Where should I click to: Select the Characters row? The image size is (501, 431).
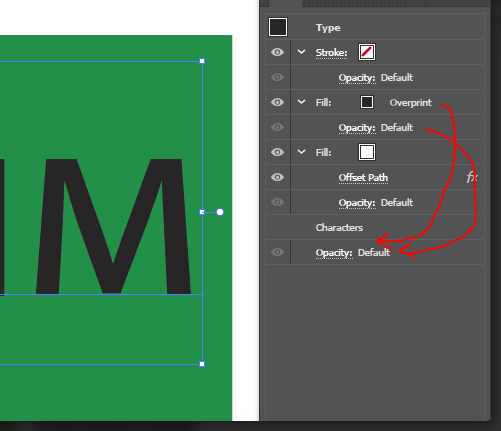[x=375, y=227]
